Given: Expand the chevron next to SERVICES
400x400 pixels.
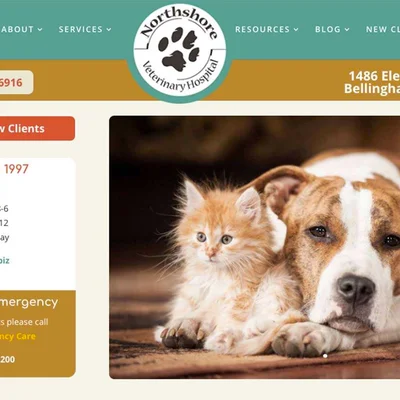Looking at the screenshot, I should pyautogui.click(x=109, y=30).
